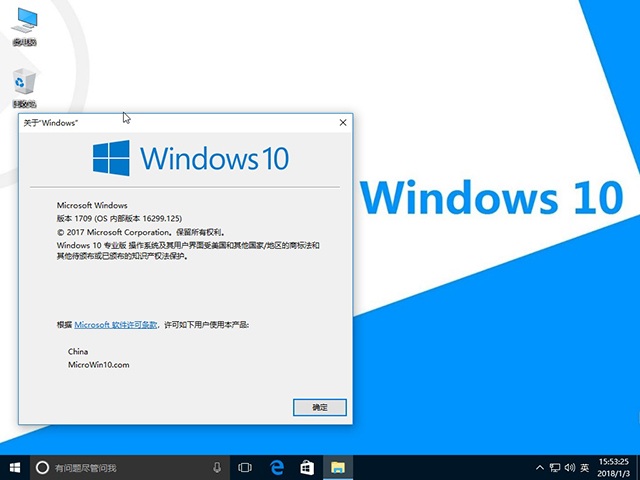Screen dimensions: 640x480
Task: Activate the Cortana microphone icon
Action: pos(217,467)
